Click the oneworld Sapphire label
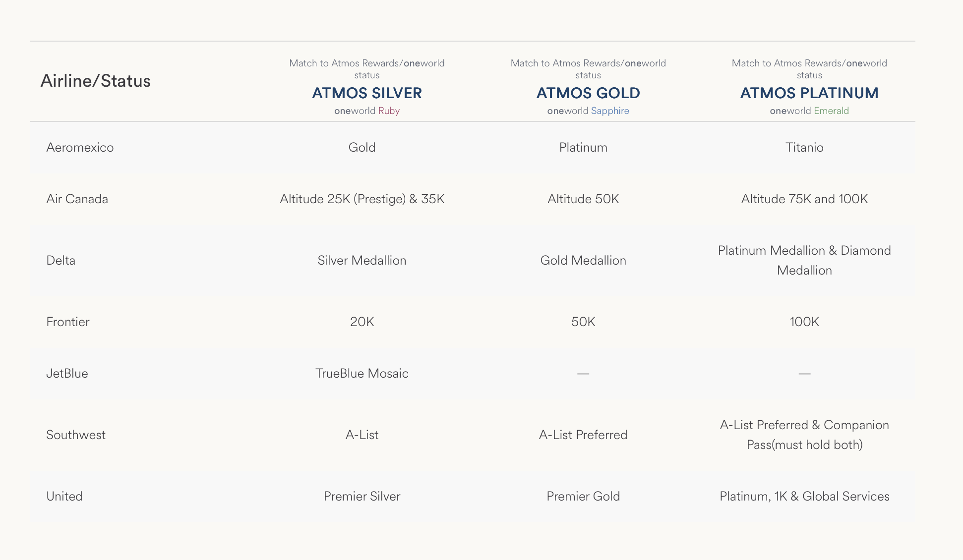Viewport: 963px width, 560px height. (x=588, y=111)
